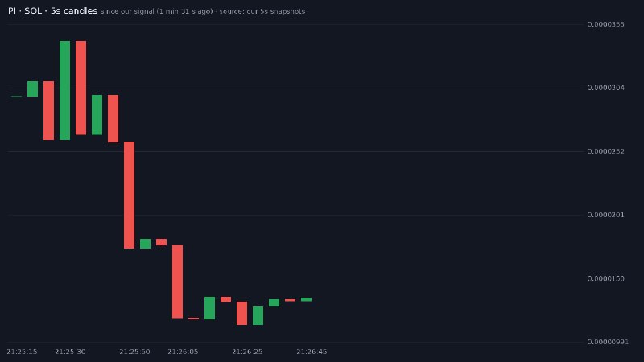Select the 21:25:15 time axis label
Image resolution: width=644 pixels, height=362 pixels.
tap(22, 352)
